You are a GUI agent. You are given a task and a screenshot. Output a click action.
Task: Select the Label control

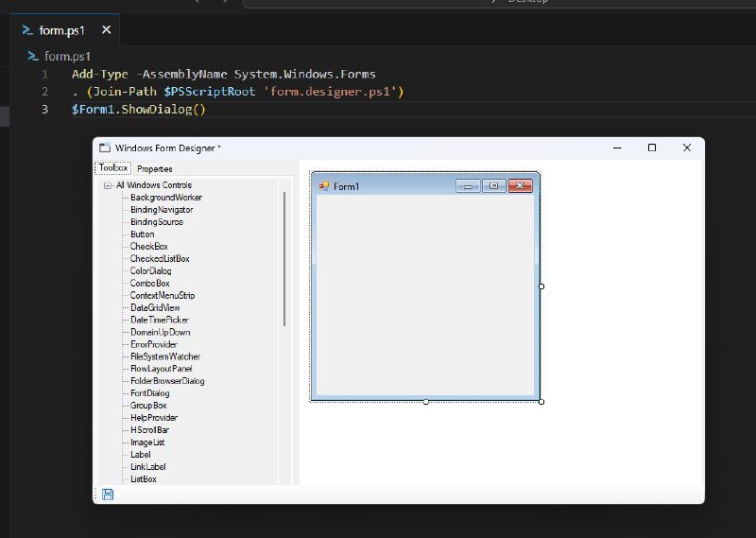[x=140, y=455]
